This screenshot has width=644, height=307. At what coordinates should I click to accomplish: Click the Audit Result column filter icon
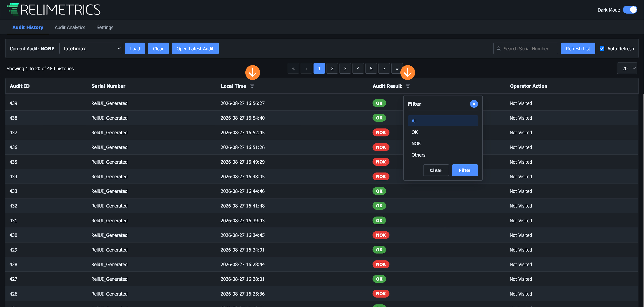pyautogui.click(x=408, y=86)
